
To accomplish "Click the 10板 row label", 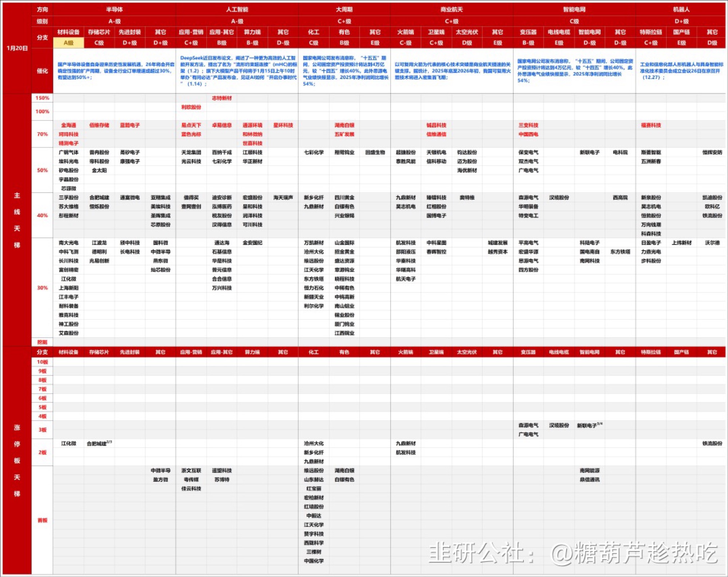I will 42,362.
